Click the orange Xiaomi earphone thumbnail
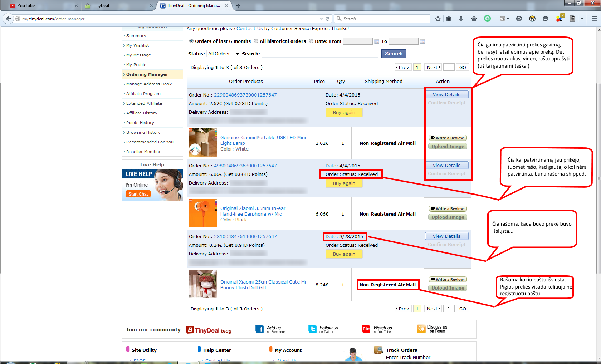The width and height of the screenshot is (601, 364). [x=203, y=213]
